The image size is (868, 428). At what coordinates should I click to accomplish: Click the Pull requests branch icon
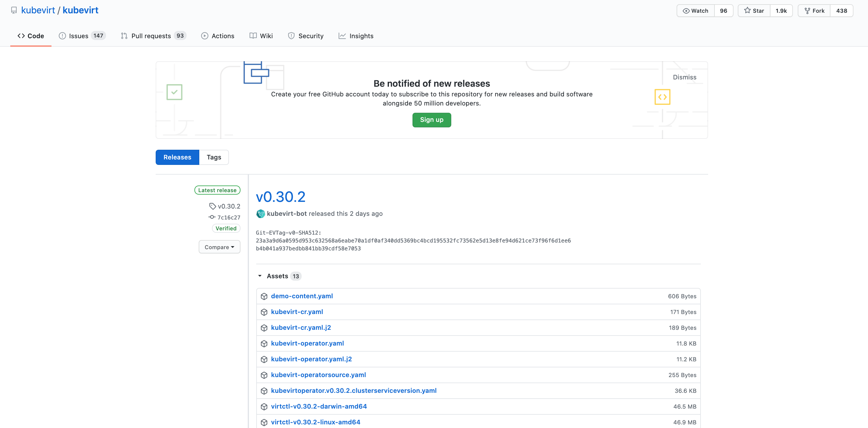tap(124, 36)
